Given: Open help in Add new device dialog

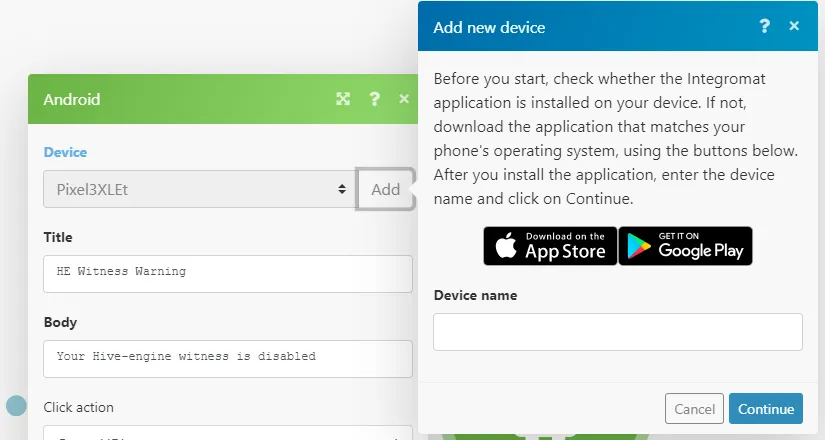Looking at the screenshot, I should click(x=764, y=26).
